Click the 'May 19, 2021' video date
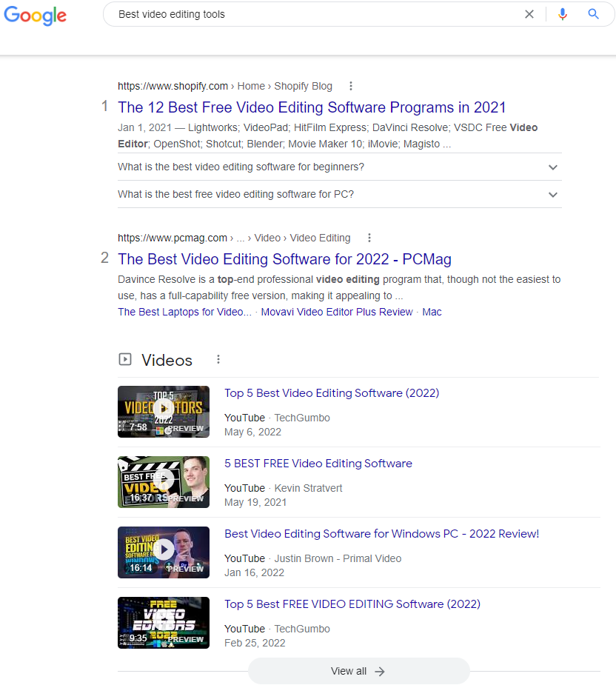 click(x=255, y=502)
